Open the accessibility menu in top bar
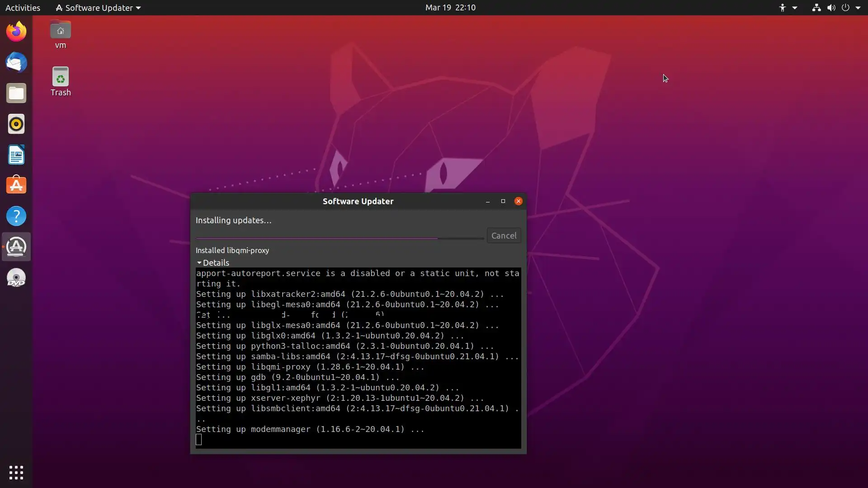868x488 pixels. point(788,8)
